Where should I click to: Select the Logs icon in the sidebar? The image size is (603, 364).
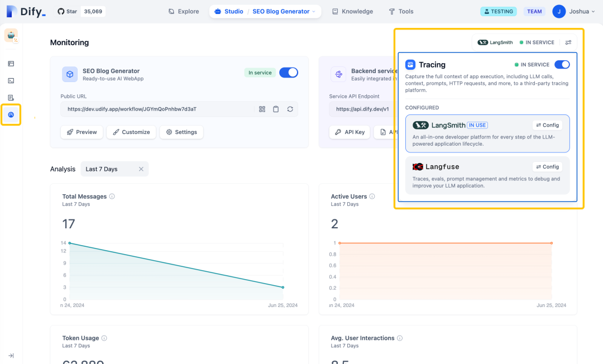(11, 98)
